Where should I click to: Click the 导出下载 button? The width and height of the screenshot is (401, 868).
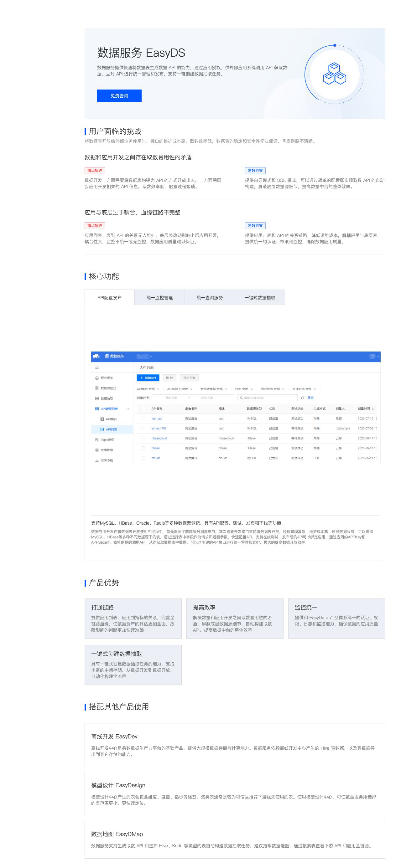[189, 378]
